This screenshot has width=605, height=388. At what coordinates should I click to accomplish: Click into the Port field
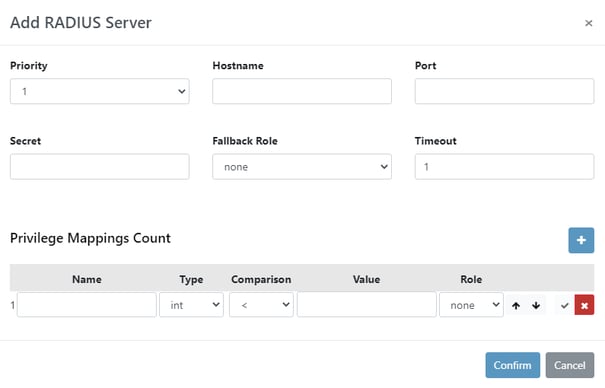[x=504, y=91]
